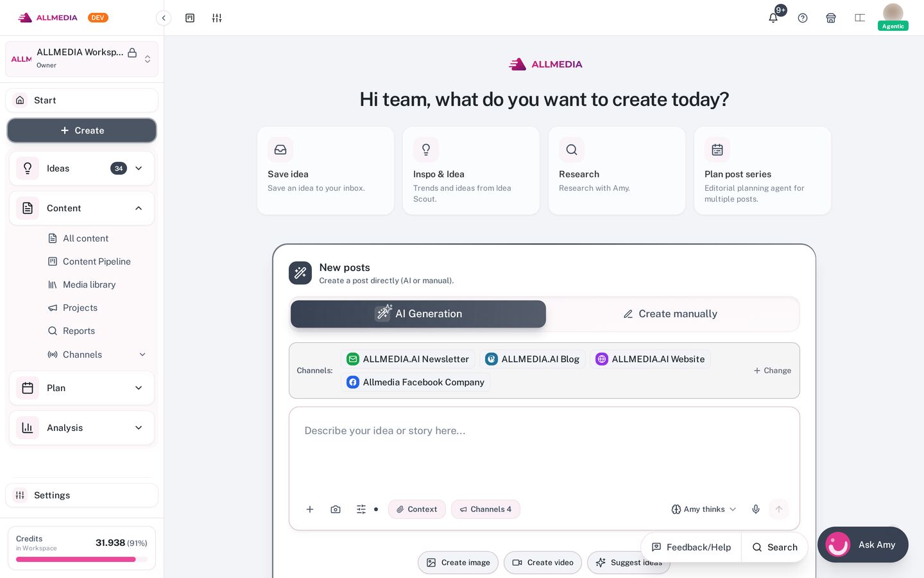Switch to the Create manually tab
Screen dimensions: 924x578
pos(671,314)
